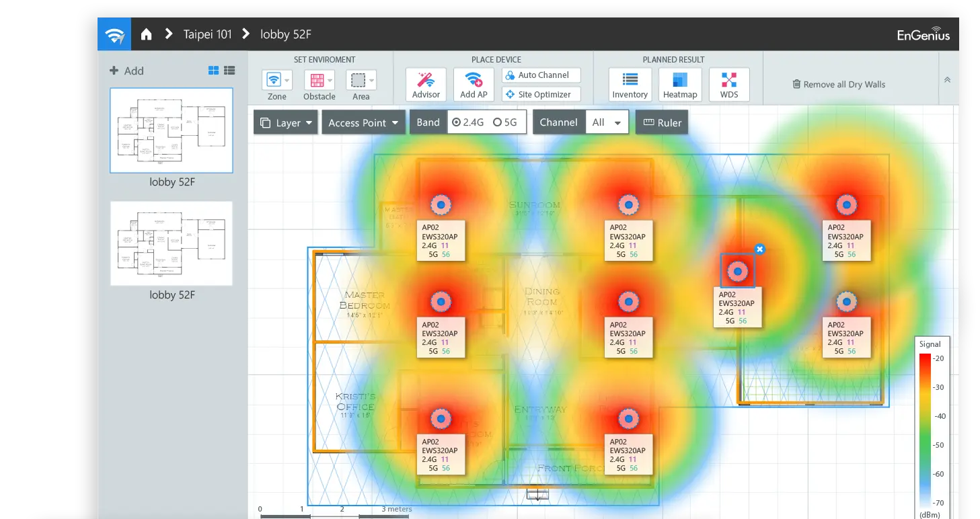Expand the Area dropdown arrow
This screenshot has width=980, height=519.
(x=372, y=81)
